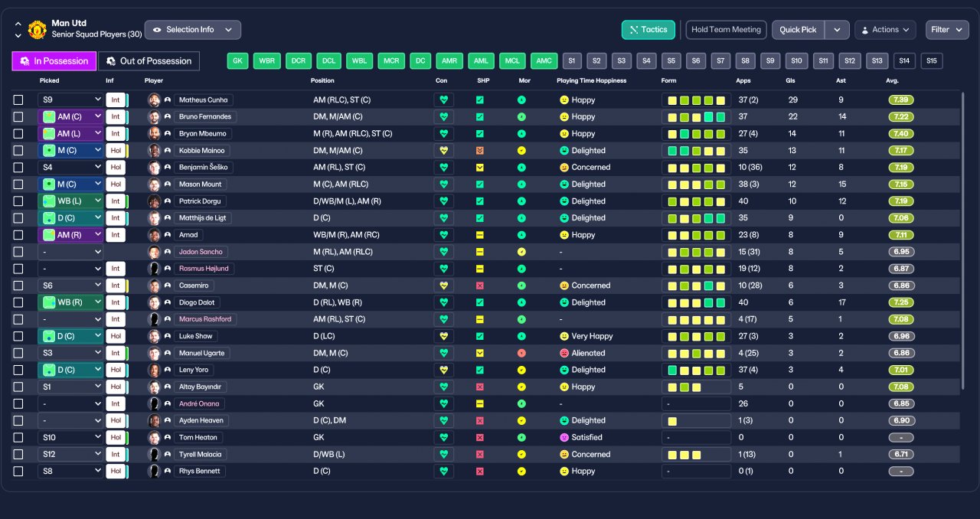980x519 pixels.
Task: Tick the checkbox for Rhys Bennett
Action: point(18,471)
